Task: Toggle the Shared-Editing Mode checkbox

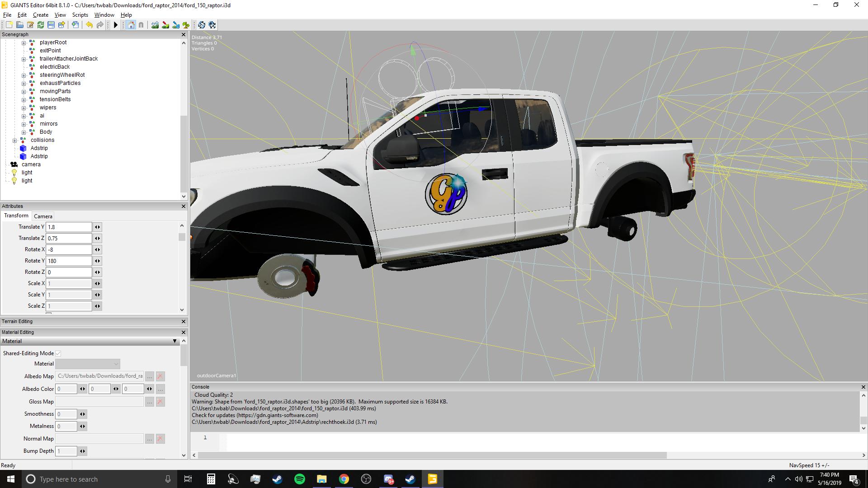Action: 58,353
